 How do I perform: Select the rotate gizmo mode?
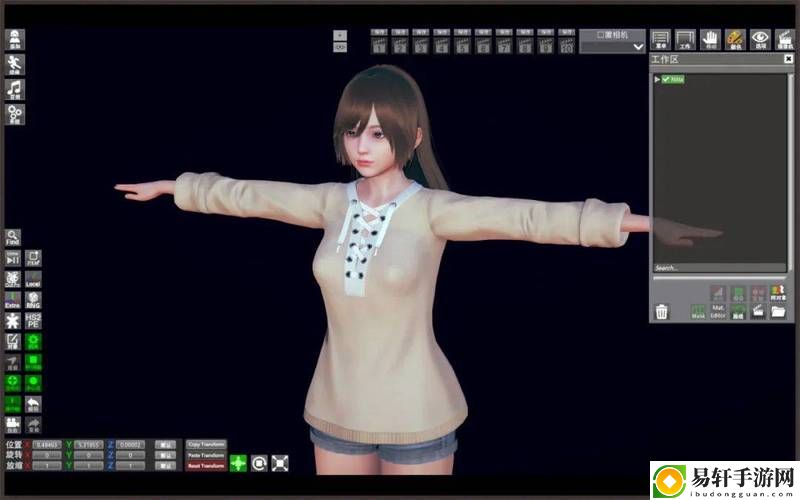pos(259,463)
